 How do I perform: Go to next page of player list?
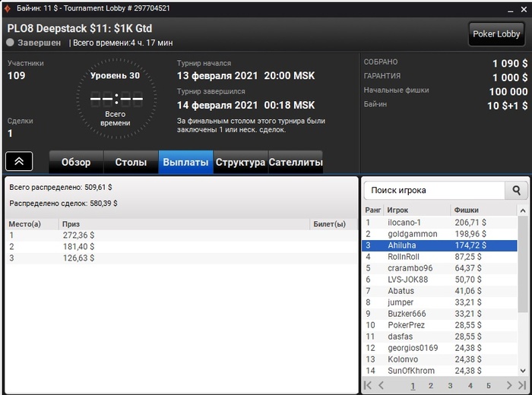click(x=509, y=385)
